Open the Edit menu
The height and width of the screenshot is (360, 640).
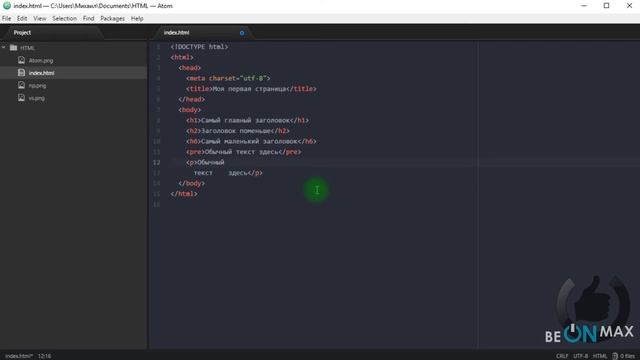tap(22, 18)
